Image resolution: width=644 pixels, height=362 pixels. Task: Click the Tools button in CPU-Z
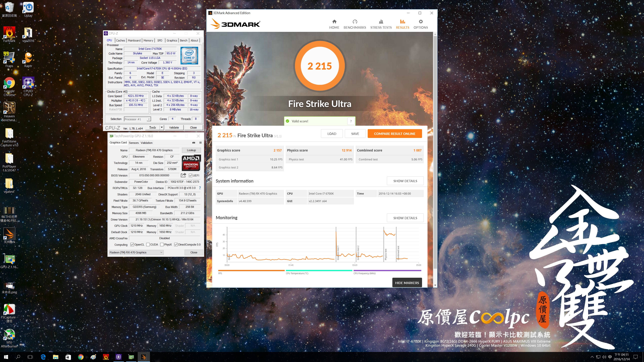[x=152, y=127]
